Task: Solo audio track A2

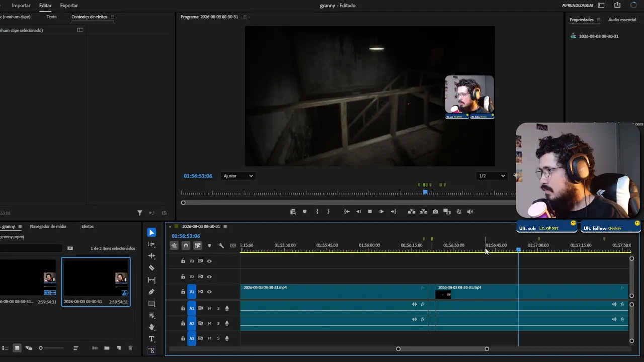Action: (x=218, y=323)
